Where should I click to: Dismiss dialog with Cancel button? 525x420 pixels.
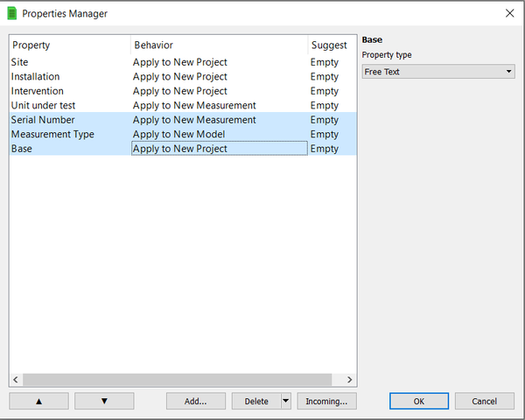(x=484, y=401)
